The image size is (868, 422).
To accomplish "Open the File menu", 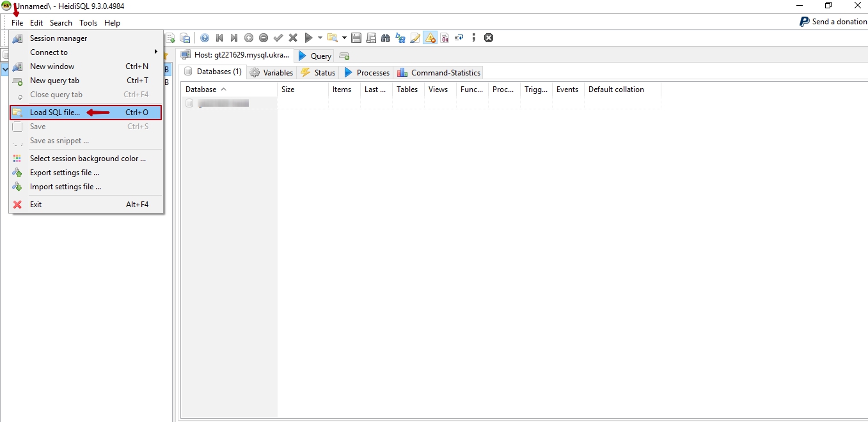I will tap(17, 22).
